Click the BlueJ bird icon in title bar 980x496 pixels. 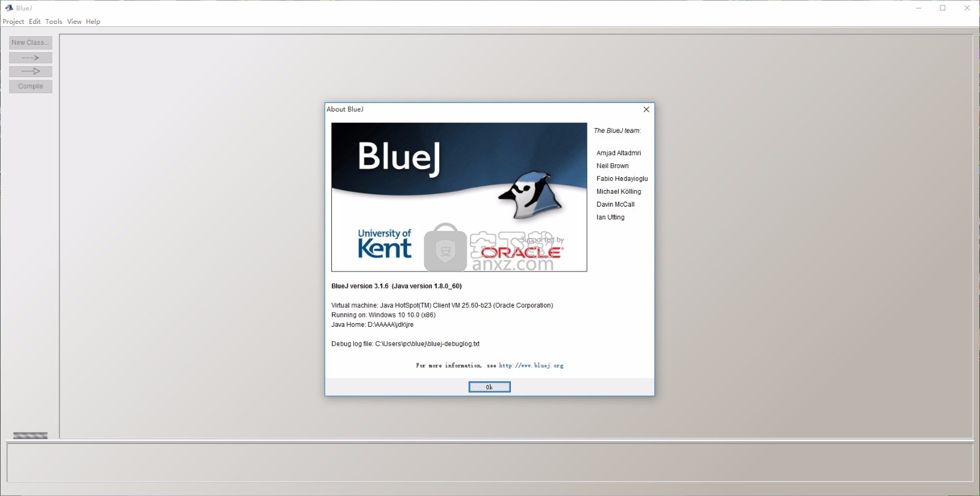[x=9, y=8]
